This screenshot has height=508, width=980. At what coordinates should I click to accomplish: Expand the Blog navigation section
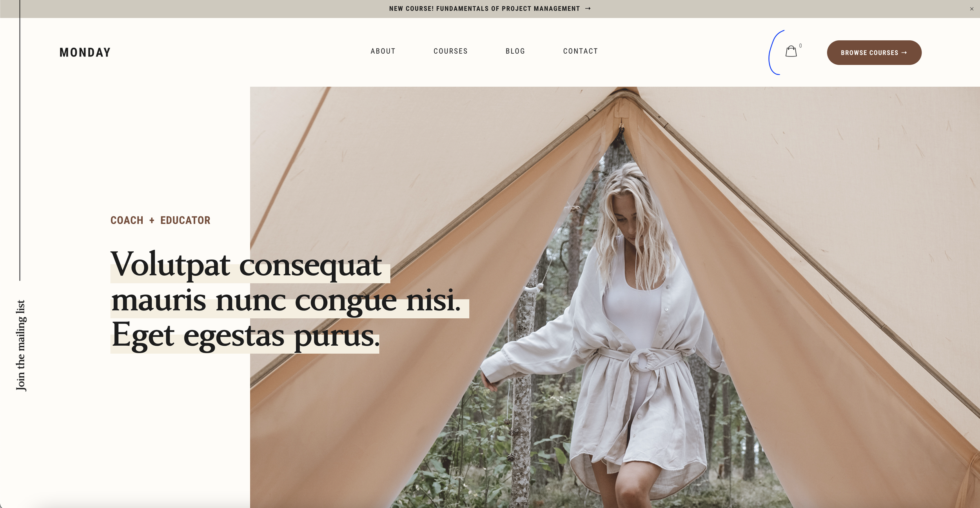tap(515, 51)
